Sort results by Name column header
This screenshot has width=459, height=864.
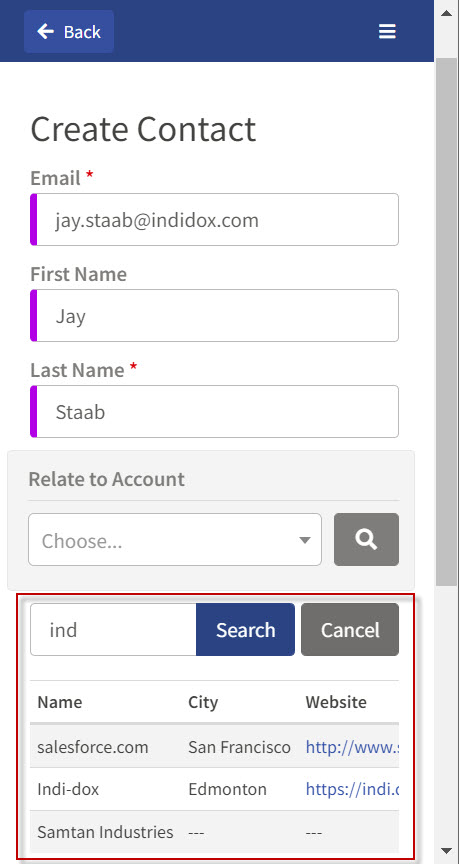click(60, 702)
